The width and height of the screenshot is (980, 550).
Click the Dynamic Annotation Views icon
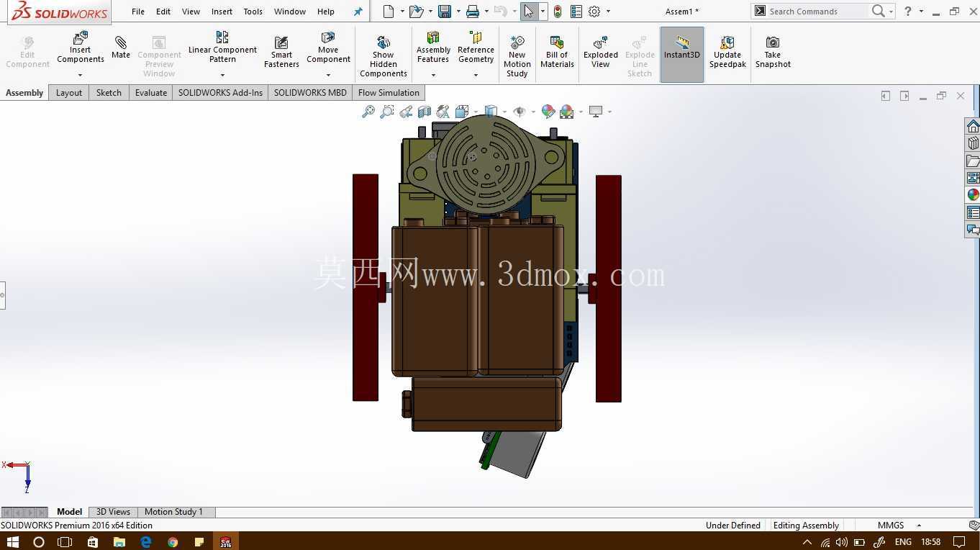click(x=443, y=112)
